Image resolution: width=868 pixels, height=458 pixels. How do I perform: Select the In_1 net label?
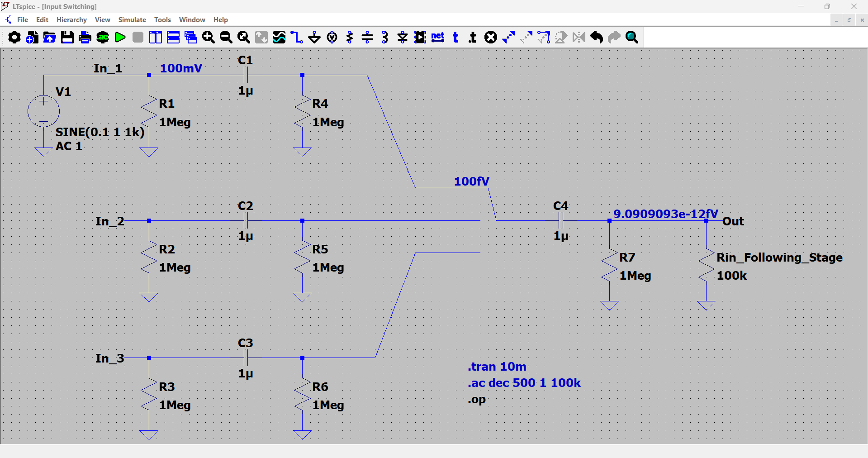pyautogui.click(x=108, y=68)
